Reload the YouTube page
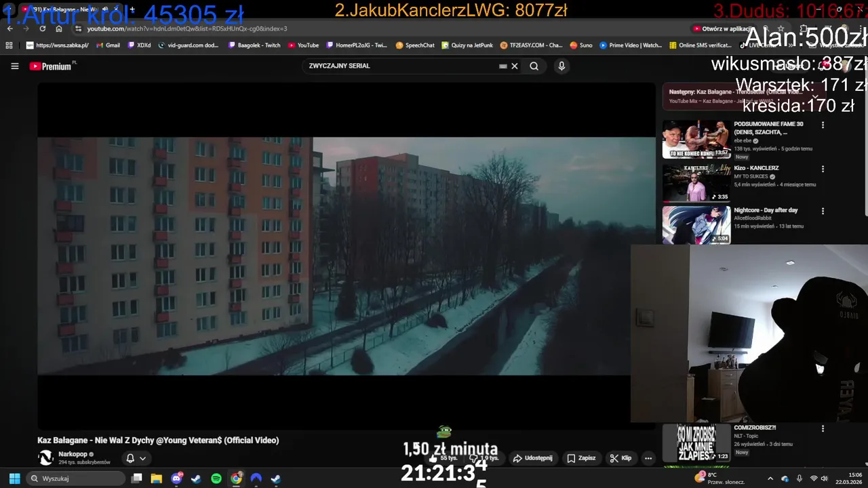The height and width of the screenshot is (488, 868). click(43, 28)
